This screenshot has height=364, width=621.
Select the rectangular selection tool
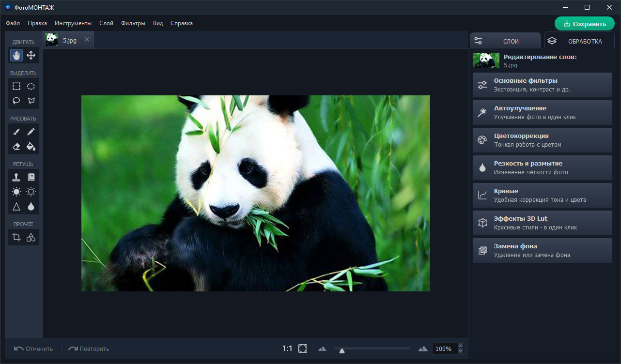coord(16,86)
